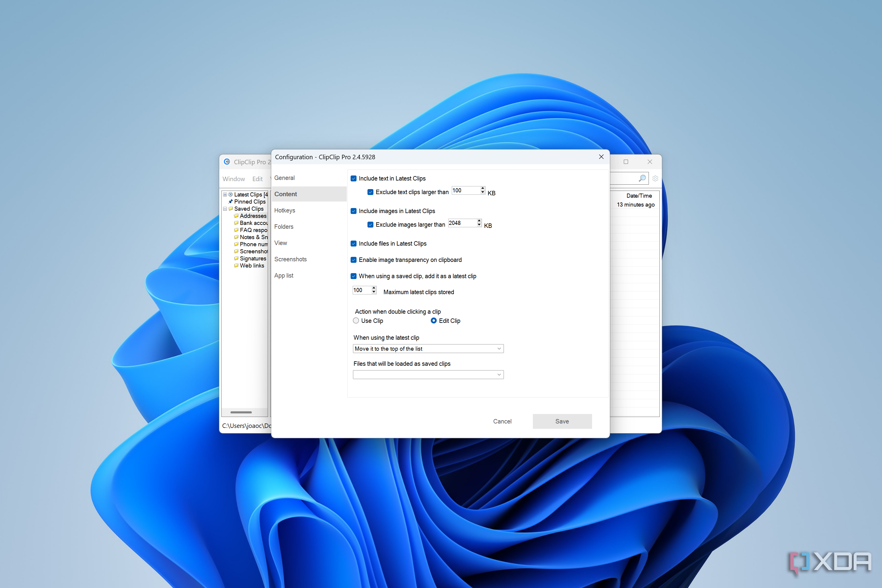This screenshot has width=882, height=588.
Task: Select the Edit Clip radio button
Action: pos(434,320)
